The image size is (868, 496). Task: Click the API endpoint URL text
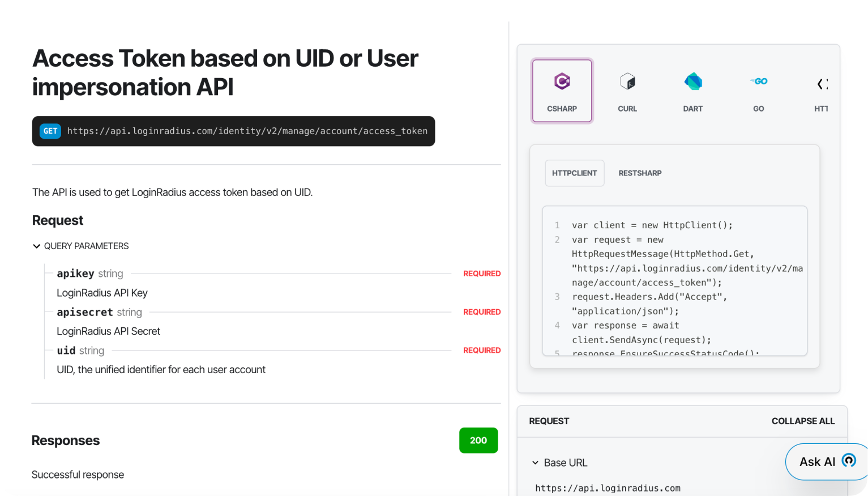pos(247,131)
